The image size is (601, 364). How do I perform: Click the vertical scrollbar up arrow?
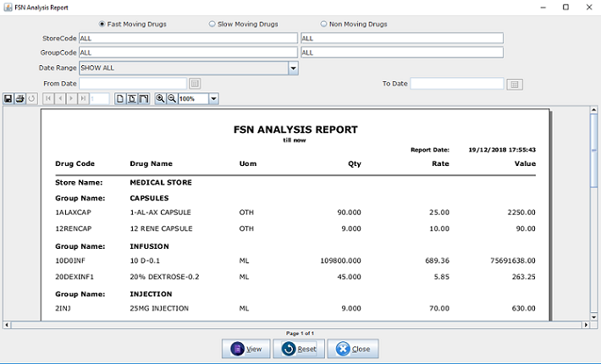(x=593, y=109)
